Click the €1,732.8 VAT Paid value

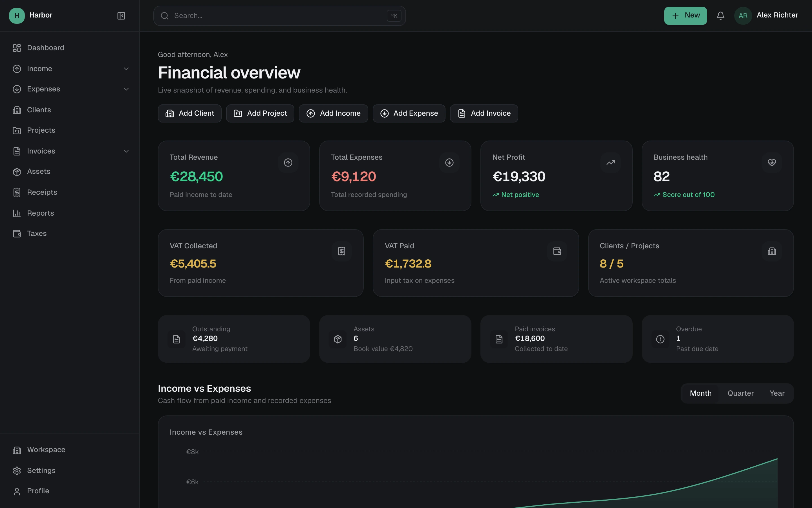[x=408, y=264]
